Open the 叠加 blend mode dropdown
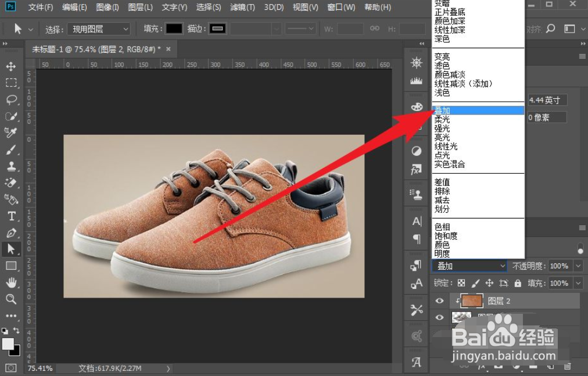Image resolution: width=588 pixels, height=376 pixels. (x=469, y=266)
